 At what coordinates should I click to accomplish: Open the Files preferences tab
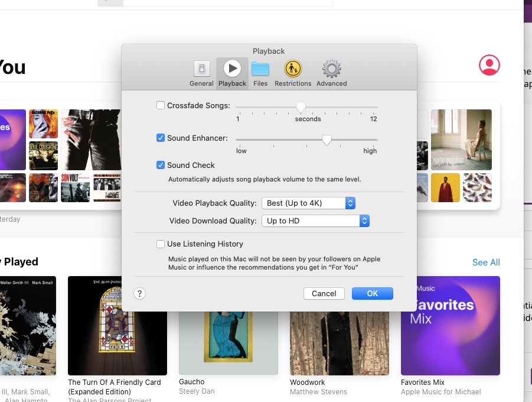(260, 73)
